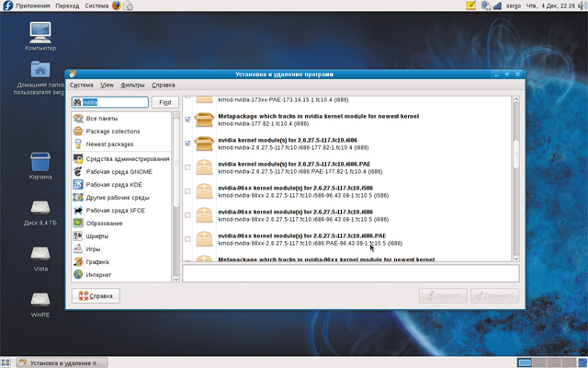Click the package updates tray icon
The height and width of the screenshot is (368, 588).
[x=486, y=6]
